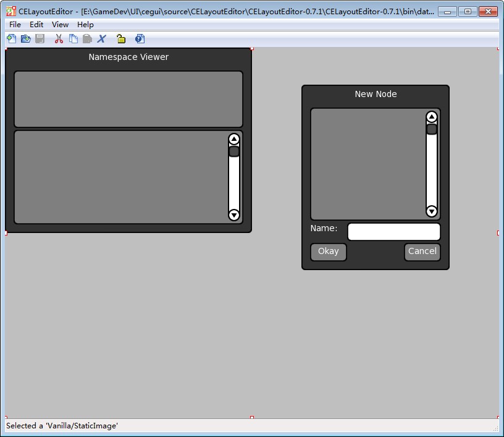Open the Help menu

[85, 25]
